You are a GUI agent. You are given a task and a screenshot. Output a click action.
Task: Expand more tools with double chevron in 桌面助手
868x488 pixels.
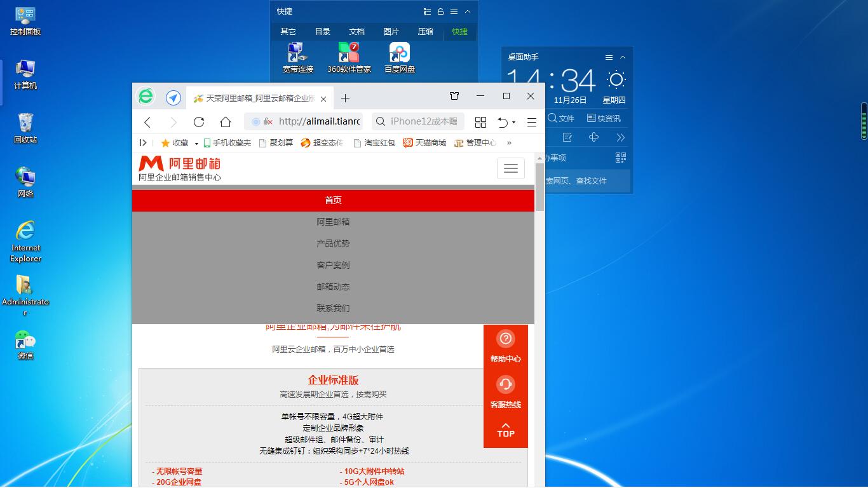click(621, 137)
